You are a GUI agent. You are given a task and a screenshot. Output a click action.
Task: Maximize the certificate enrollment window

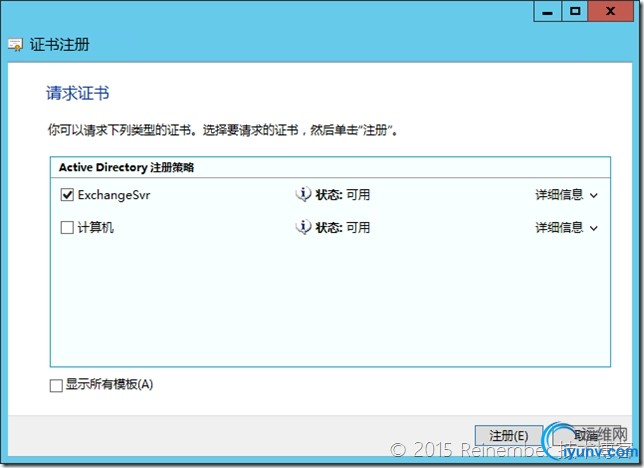point(575,12)
